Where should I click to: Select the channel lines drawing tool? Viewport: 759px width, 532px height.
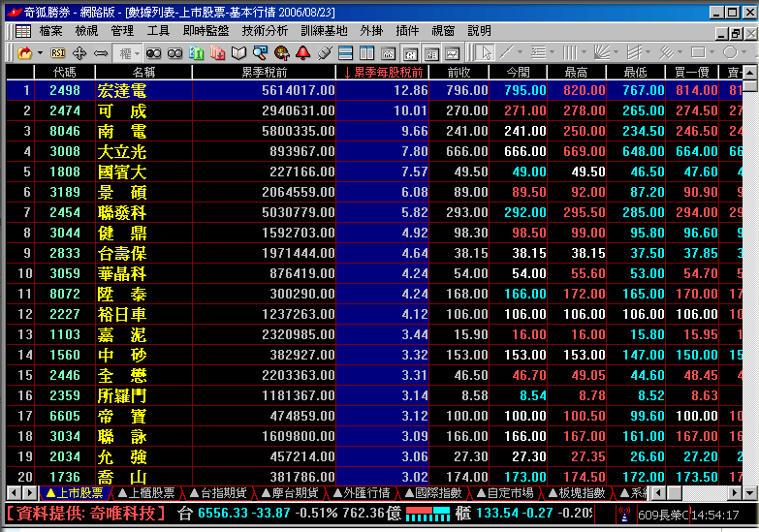tap(634, 52)
